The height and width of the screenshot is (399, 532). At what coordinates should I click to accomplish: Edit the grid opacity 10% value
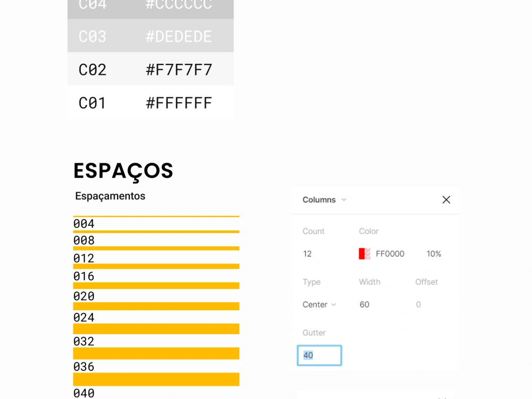pyautogui.click(x=433, y=254)
